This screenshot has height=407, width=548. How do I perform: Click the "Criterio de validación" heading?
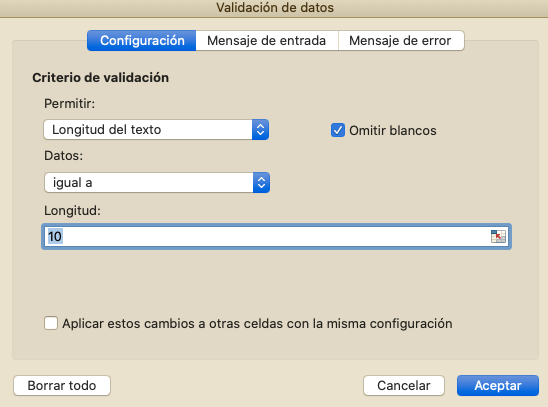101,78
